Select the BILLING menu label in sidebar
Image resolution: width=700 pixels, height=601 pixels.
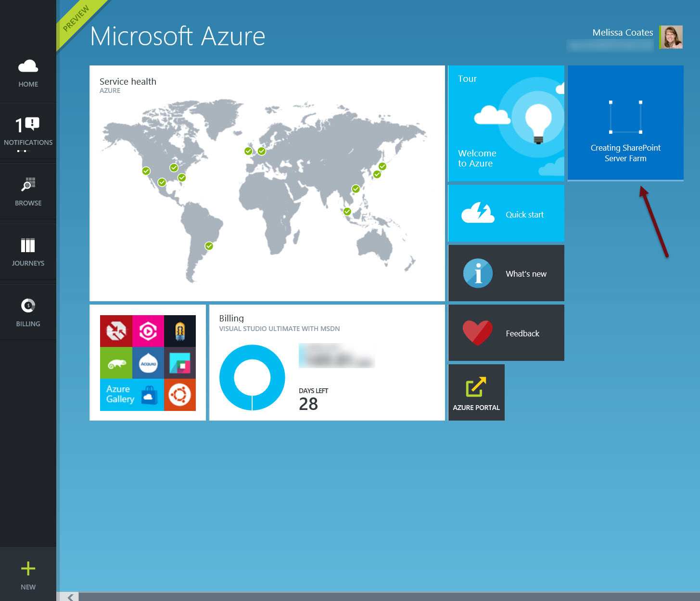click(28, 324)
